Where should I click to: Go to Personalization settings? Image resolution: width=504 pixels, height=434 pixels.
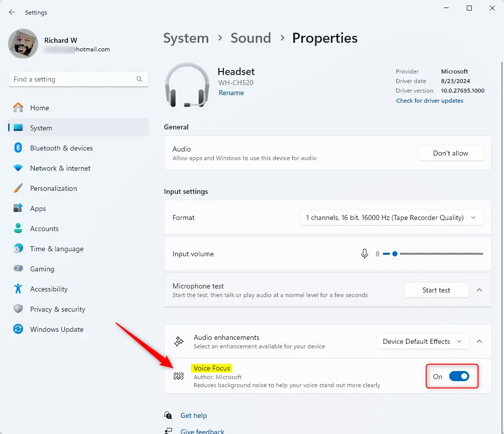click(x=54, y=188)
